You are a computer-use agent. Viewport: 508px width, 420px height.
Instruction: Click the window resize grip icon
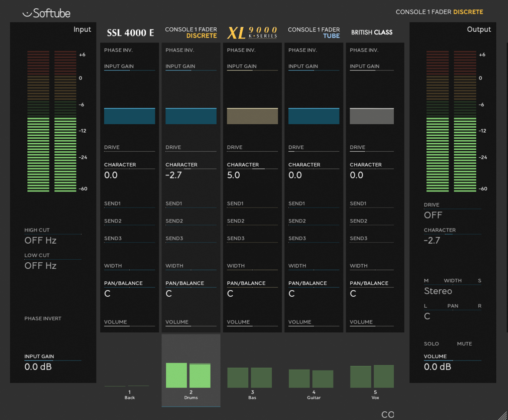[502, 415]
